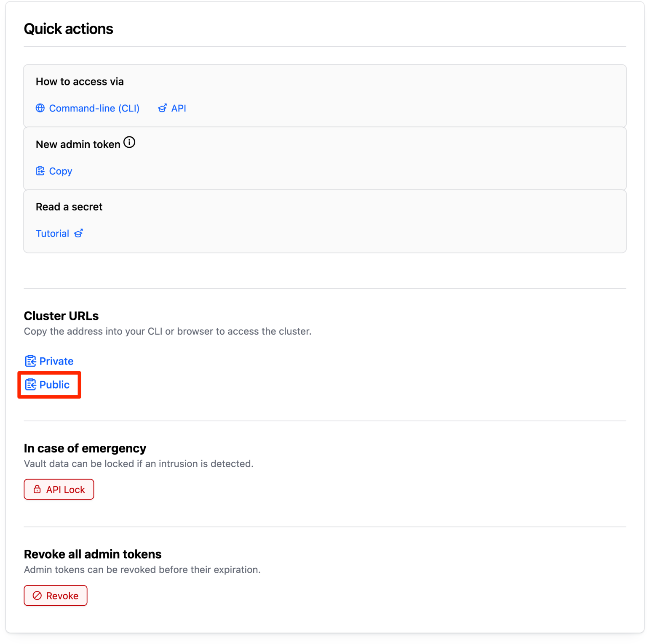Viewport: 647px width, 644px height.
Task: Click the info icon next to New admin token
Action: (130, 142)
